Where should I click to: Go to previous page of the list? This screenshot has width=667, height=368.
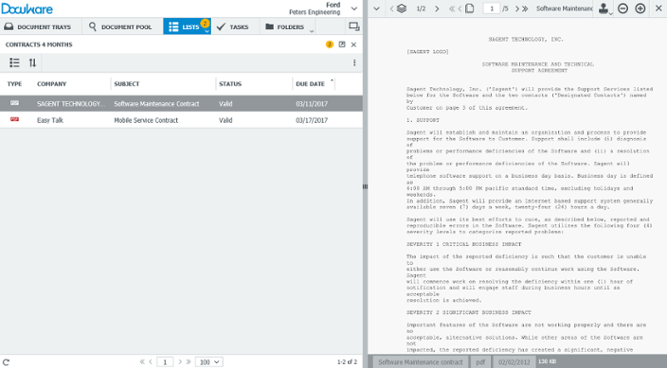151,362
